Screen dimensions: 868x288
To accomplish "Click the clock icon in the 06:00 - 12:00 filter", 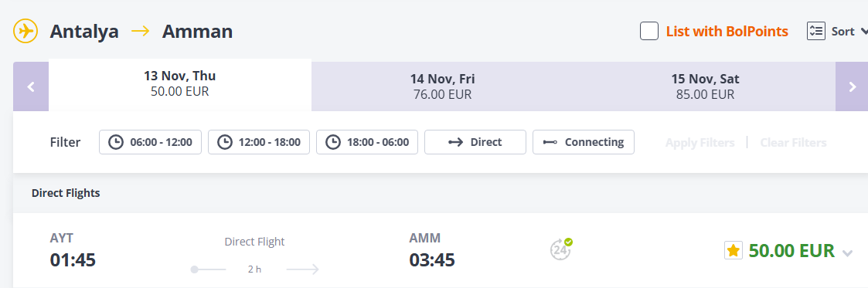I will pyautogui.click(x=116, y=142).
